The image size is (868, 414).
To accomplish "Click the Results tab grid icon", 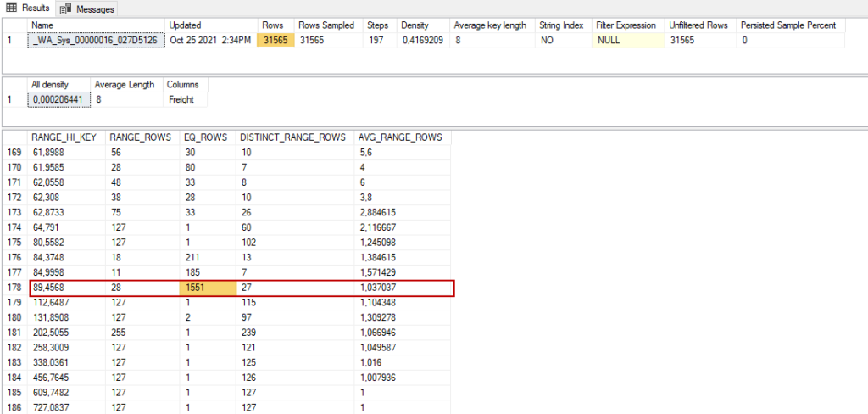I will pos(11,8).
